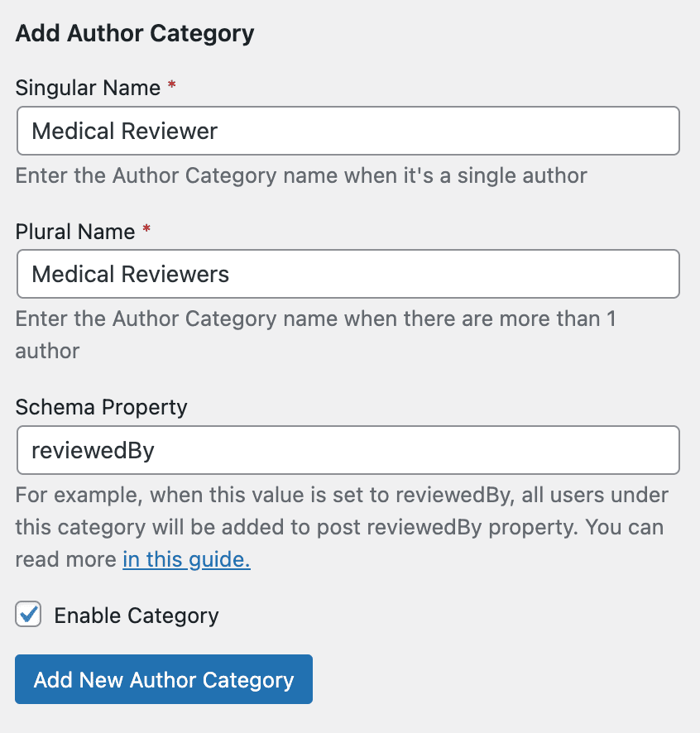The image size is (700, 733).
Task: Click the Enable Category label text
Action: click(136, 615)
